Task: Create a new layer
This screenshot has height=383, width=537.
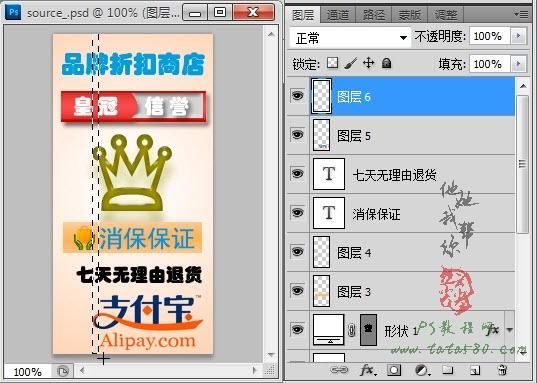Action: tap(475, 370)
